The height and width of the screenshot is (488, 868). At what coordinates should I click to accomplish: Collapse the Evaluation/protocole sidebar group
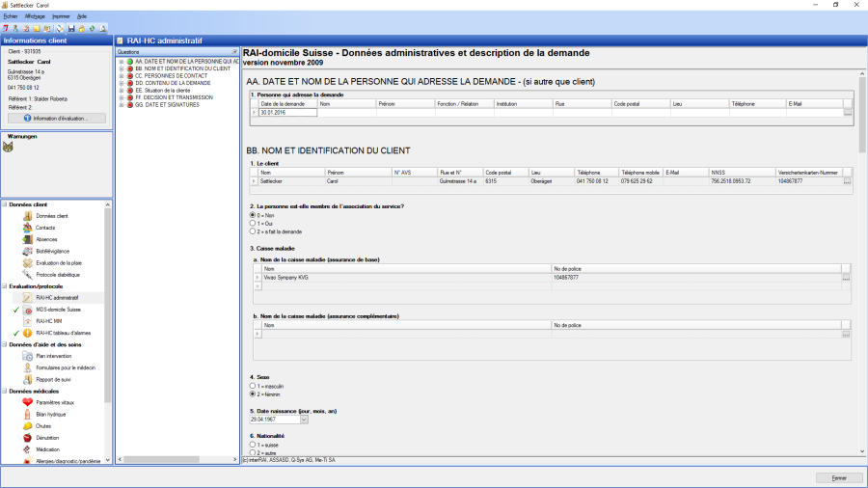(5, 286)
